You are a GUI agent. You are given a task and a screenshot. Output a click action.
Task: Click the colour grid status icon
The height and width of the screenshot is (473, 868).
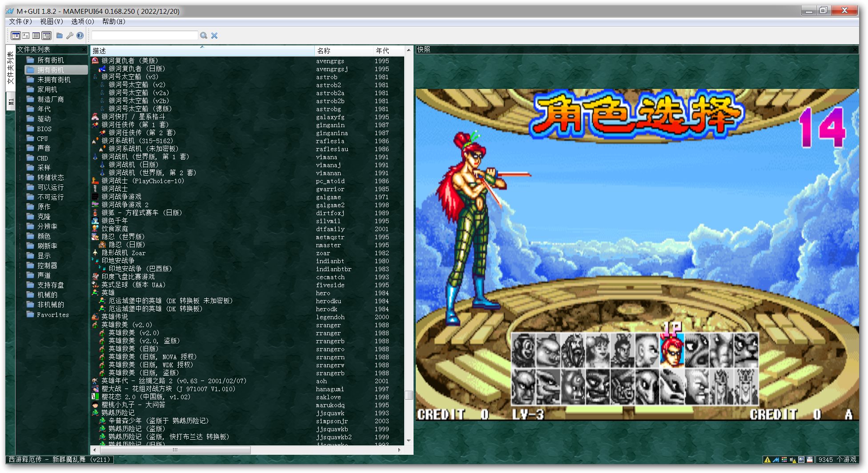pyautogui.click(x=784, y=460)
